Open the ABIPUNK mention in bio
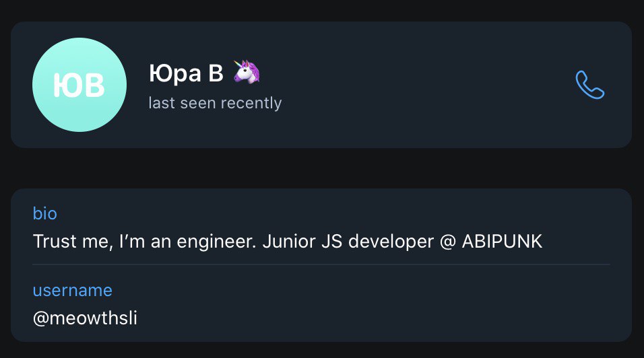Screen dimensions: 644x358 click(502, 241)
